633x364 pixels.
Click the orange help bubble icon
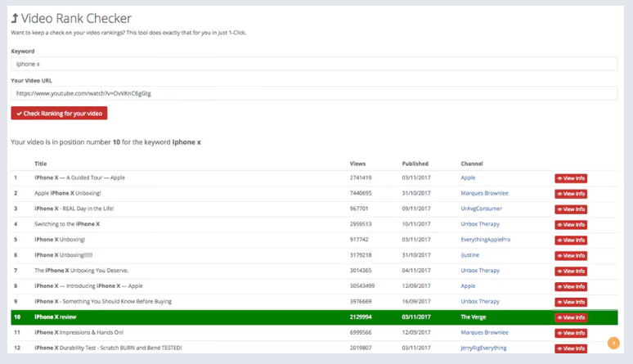(613, 344)
